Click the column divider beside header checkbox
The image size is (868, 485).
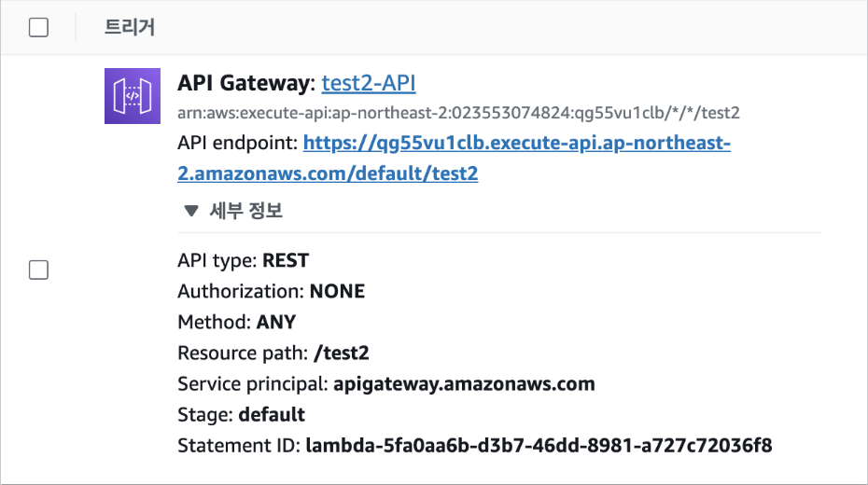click(x=76, y=27)
